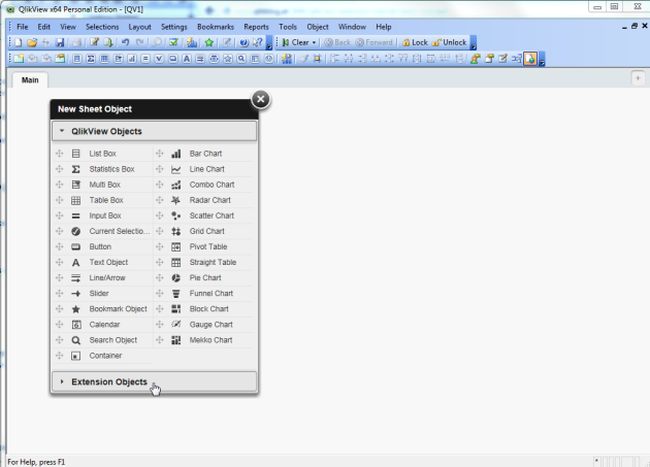Click the Bookmark Object star icon in panel

[x=76, y=309]
